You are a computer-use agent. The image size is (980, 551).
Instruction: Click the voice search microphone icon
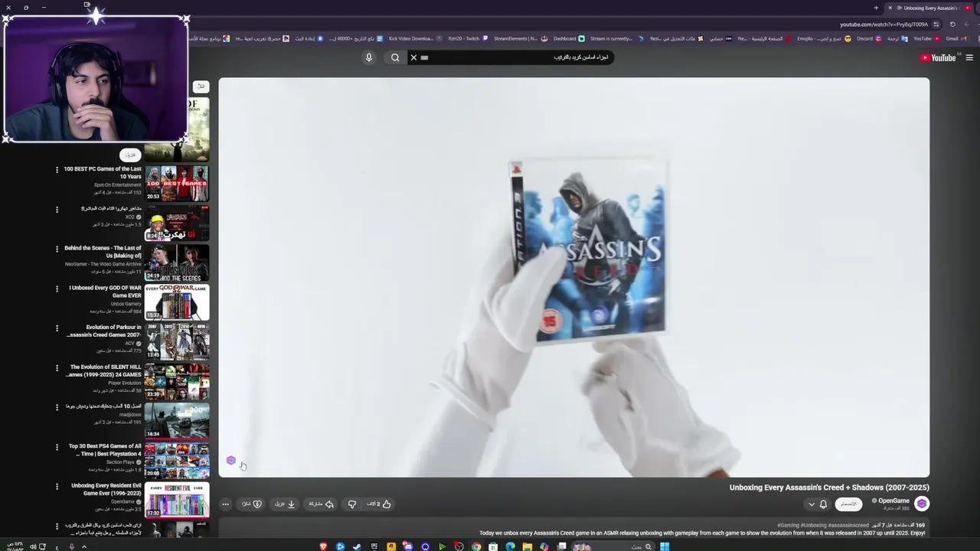[x=368, y=57]
